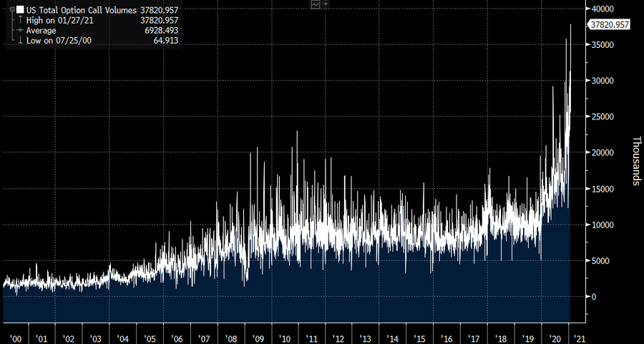Click the 37820.957 last-value tag on the axis

[x=608, y=24]
